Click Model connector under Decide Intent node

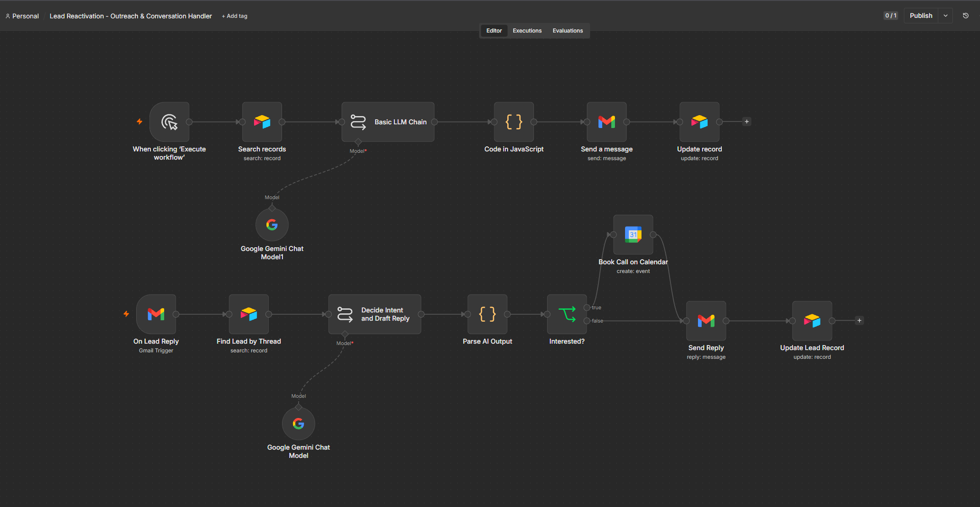345,334
